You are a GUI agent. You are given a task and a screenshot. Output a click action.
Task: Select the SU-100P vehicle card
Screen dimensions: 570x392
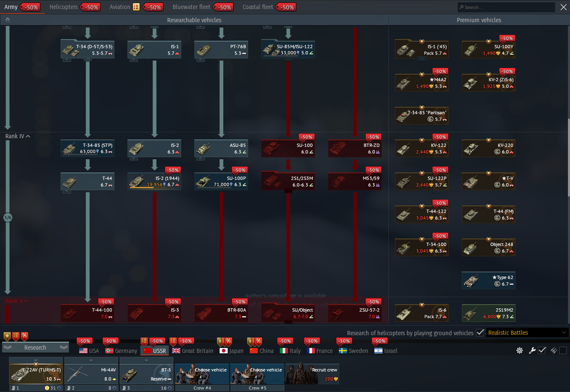pos(222,181)
